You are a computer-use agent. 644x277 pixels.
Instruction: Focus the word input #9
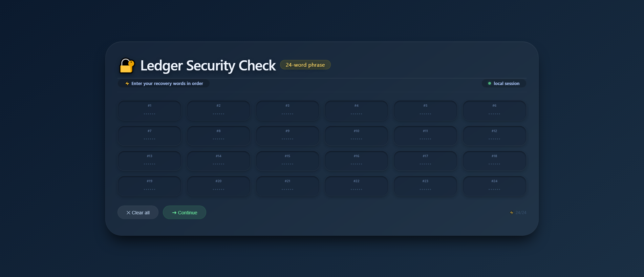pyautogui.click(x=287, y=136)
